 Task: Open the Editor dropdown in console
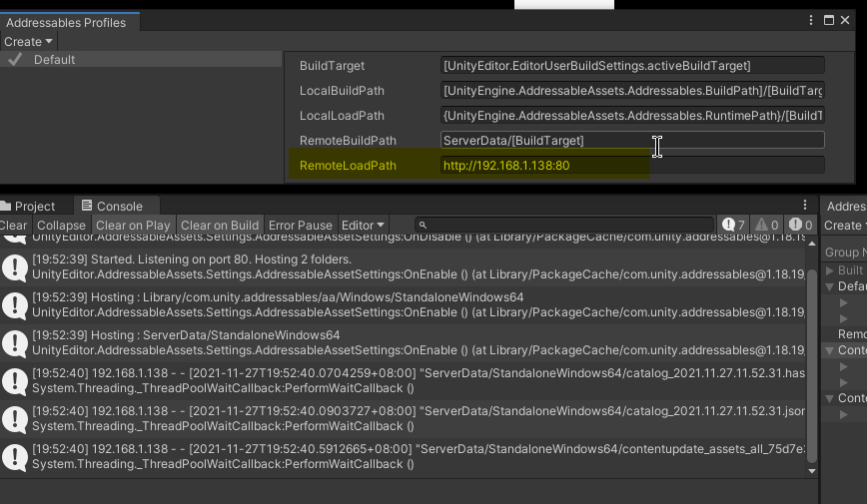tap(363, 225)
